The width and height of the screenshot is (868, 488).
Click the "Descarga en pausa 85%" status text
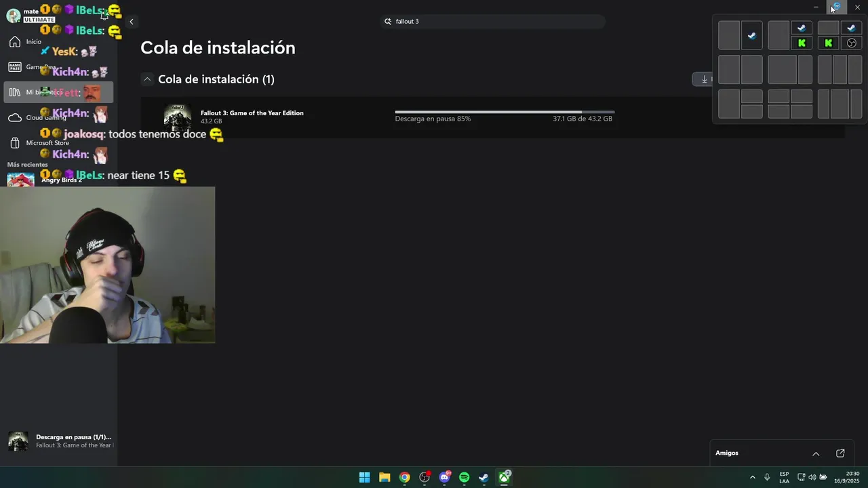point(433,119)
